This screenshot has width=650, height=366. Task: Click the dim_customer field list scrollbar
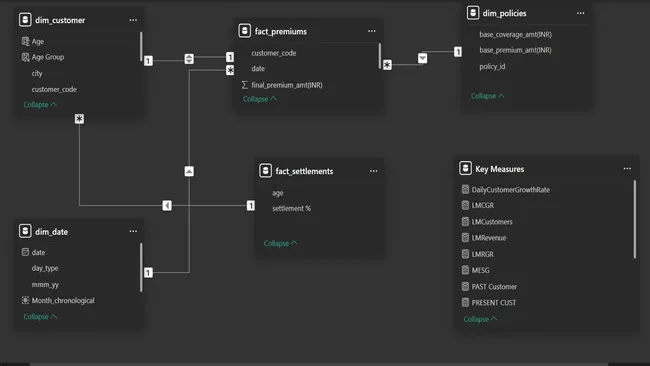[141, 46]
